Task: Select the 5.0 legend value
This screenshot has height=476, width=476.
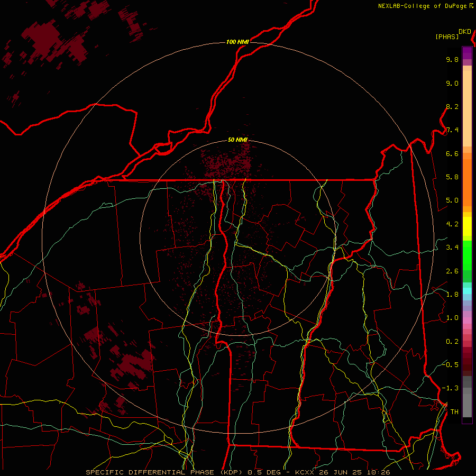Action: 452,200
